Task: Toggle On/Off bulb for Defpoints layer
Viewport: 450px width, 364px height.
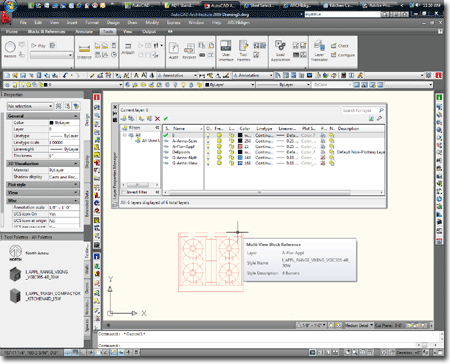Action: coord(208,152)
